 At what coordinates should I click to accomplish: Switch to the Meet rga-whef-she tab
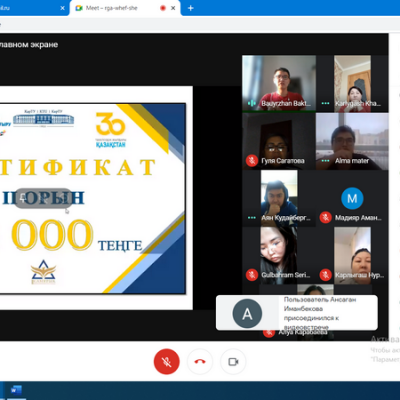click(x=125, y=8)
